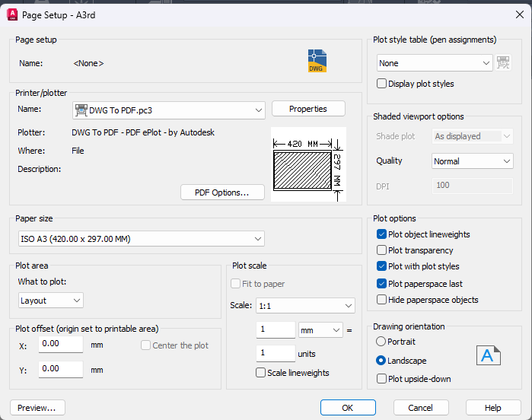Click the landscape orientation letter A icon
The image size is (532, 420).
[x=488, y=356]
